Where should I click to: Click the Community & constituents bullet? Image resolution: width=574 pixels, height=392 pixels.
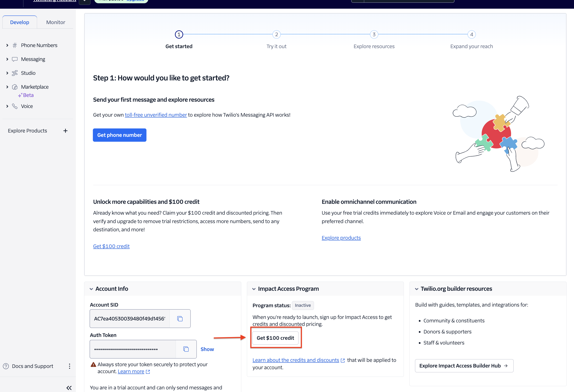(454, 321)
